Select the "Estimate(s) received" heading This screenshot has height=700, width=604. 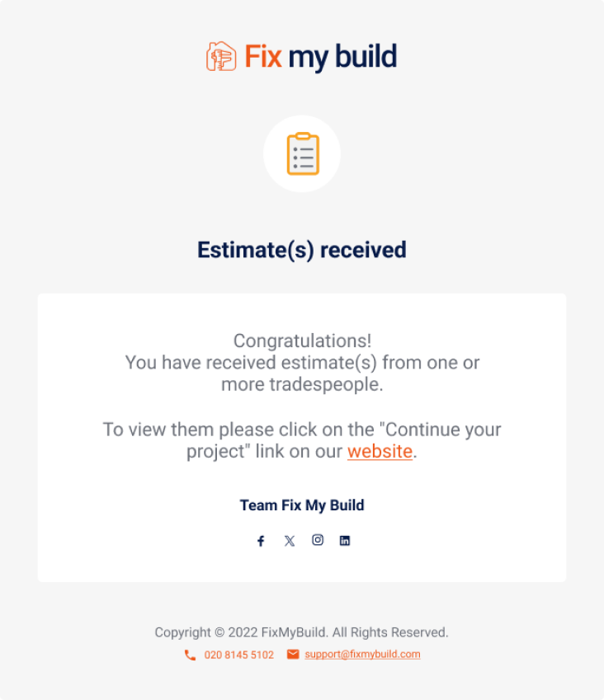coord(302,250)
